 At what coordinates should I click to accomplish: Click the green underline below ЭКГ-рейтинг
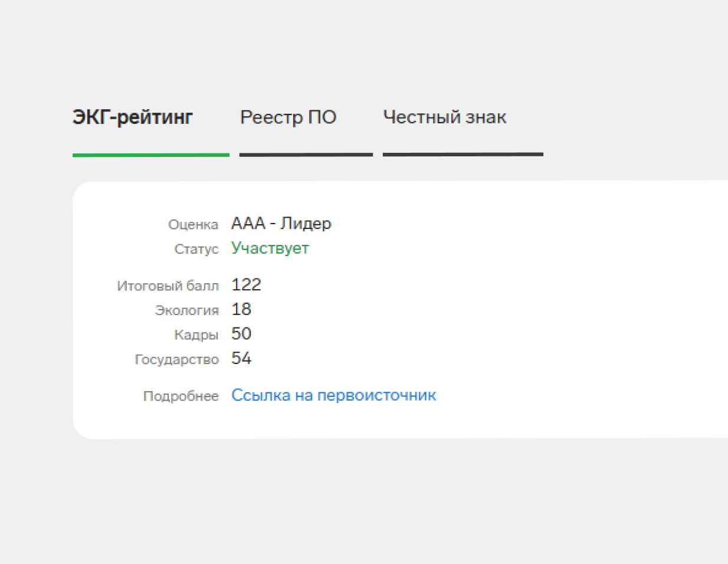(x=150, y=155)
